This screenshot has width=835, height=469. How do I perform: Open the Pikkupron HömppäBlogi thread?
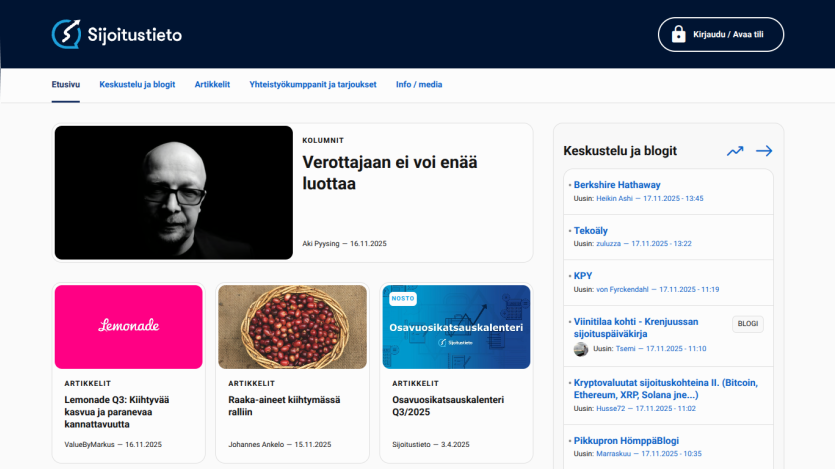click(x=626, y=441)
